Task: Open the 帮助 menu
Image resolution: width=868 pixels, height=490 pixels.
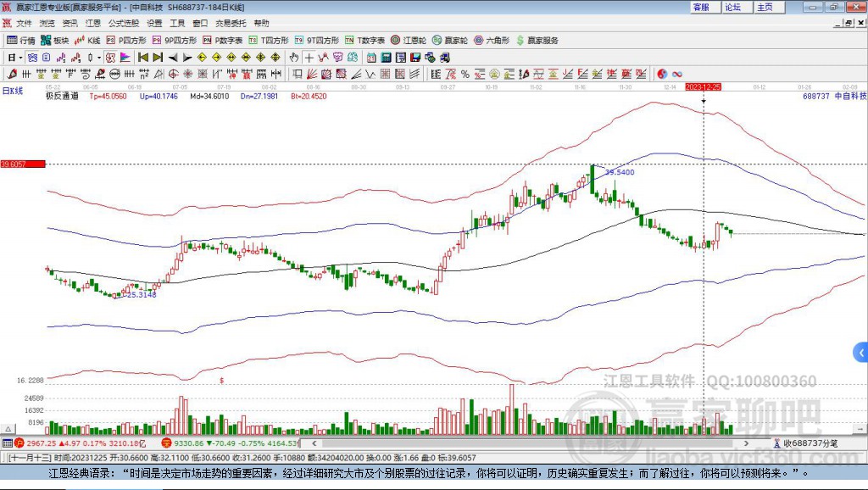Action: coord(261,23)
